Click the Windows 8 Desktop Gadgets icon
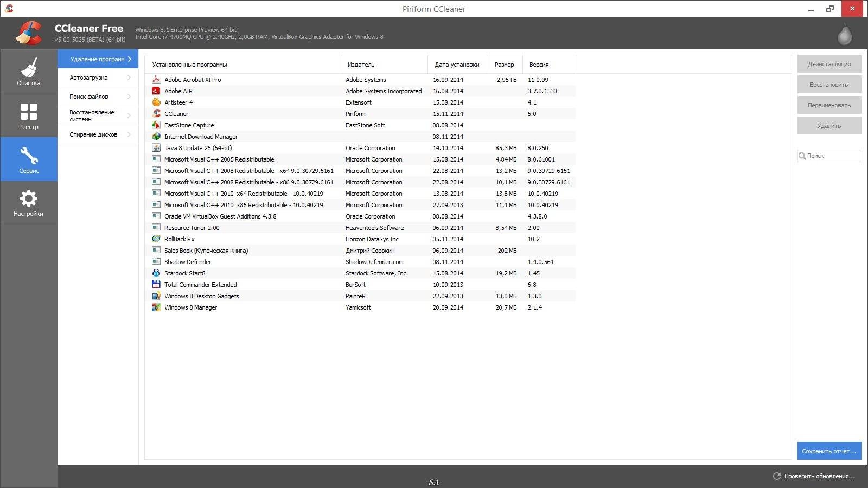The height and width of the screenshot is (488, 868). point(156,296)
